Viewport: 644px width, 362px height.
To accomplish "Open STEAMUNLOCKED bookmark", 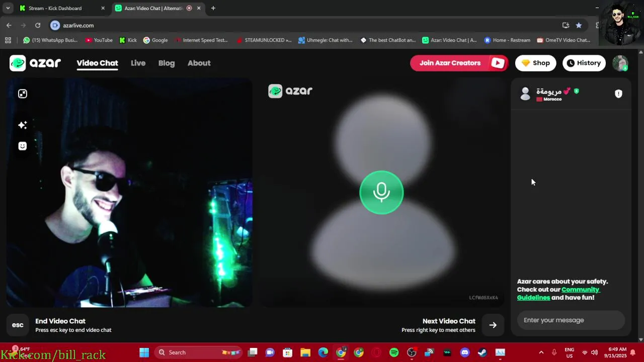I will pyautogui.click(x=264, y=40).
